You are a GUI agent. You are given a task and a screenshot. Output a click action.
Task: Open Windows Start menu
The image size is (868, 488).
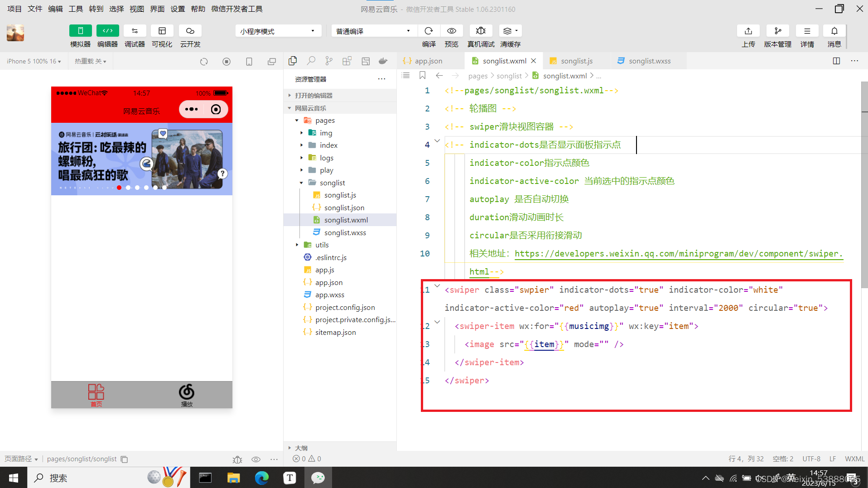point(14,478)
